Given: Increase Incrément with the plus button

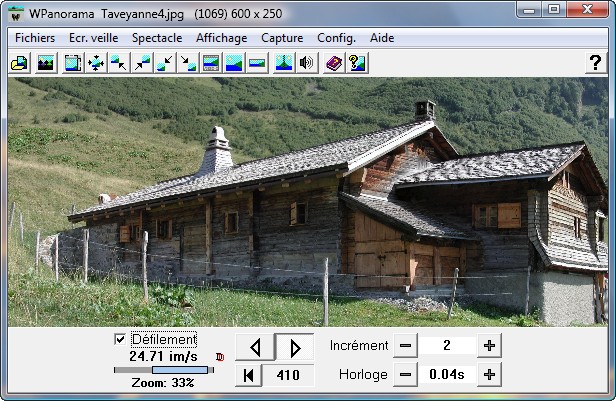Looking at the screenshot, I should 489,346.
